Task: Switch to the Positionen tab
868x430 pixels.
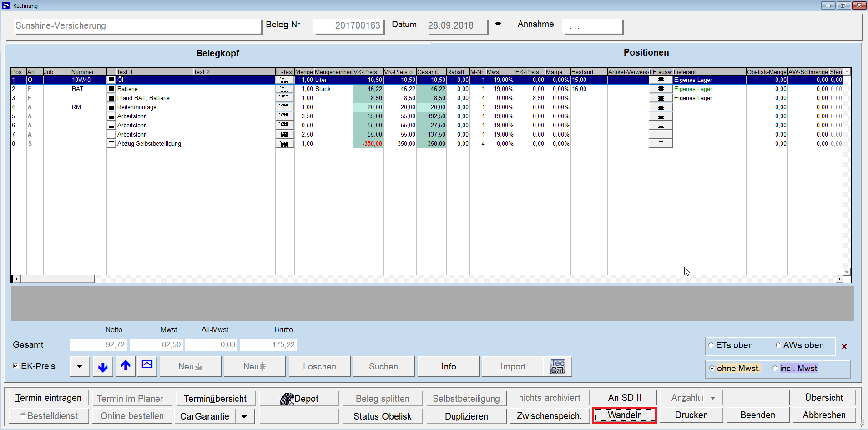Action: 646,53
